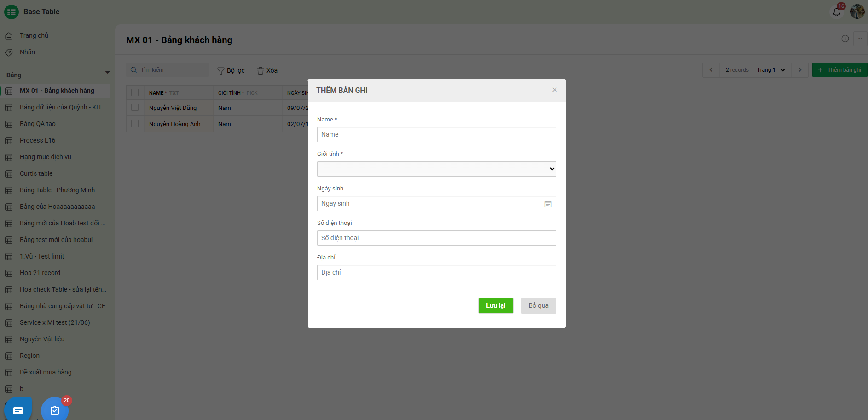Click the Nhãn tag icon
868x420 pixels.
pos(9,52)
